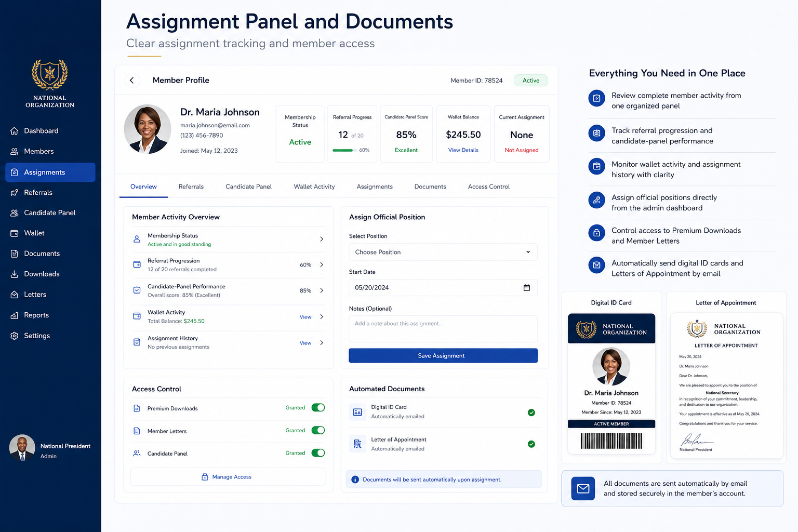Expand the Wallet Activity row chevron

(322, 317)
